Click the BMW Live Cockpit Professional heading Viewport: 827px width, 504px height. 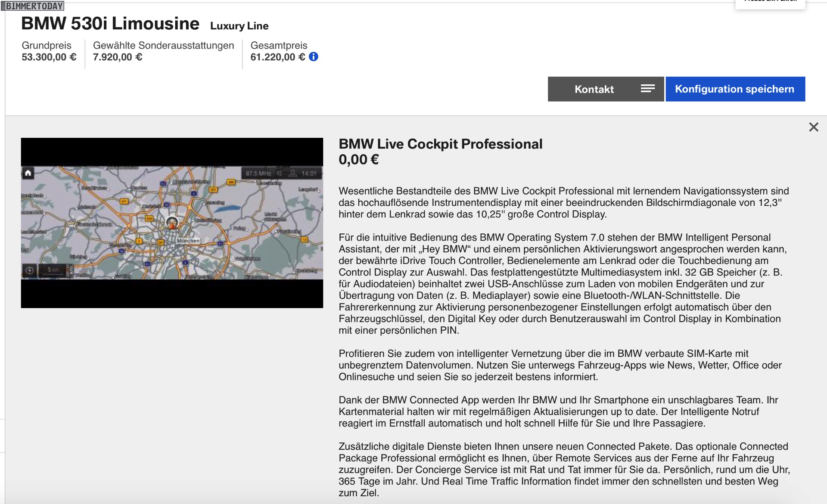tap(440, 144)
